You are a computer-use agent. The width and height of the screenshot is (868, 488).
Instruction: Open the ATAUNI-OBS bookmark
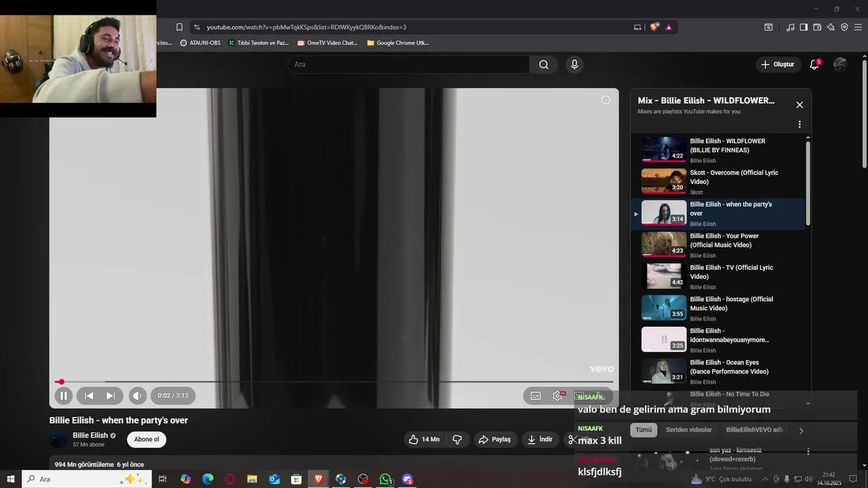(x=200, y=43)
